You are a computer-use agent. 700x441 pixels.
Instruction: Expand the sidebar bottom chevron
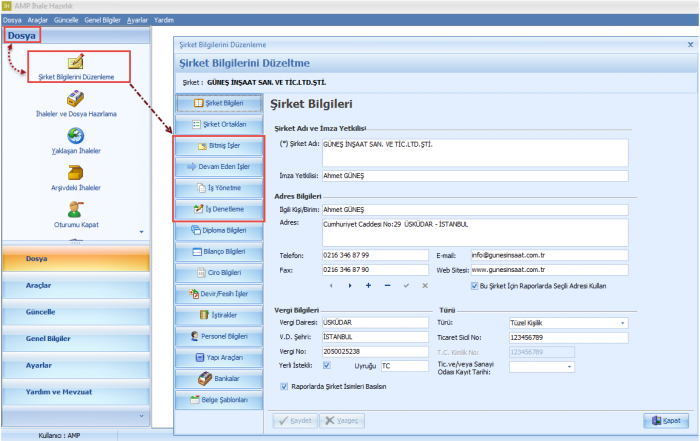click(x=141, y=416)
